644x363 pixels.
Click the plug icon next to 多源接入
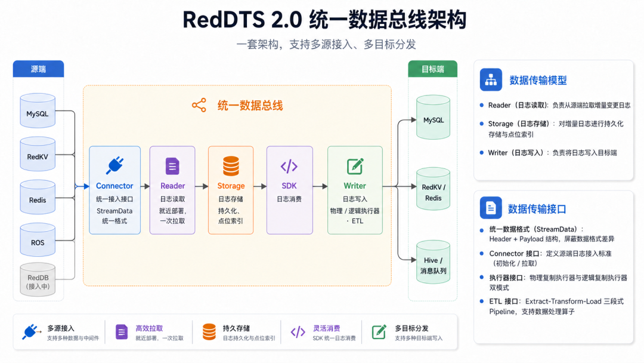tap(32, 332)
